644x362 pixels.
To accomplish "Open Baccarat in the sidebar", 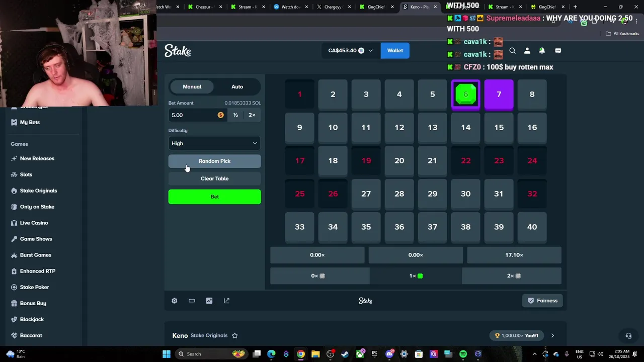I will tap(31, 335).
